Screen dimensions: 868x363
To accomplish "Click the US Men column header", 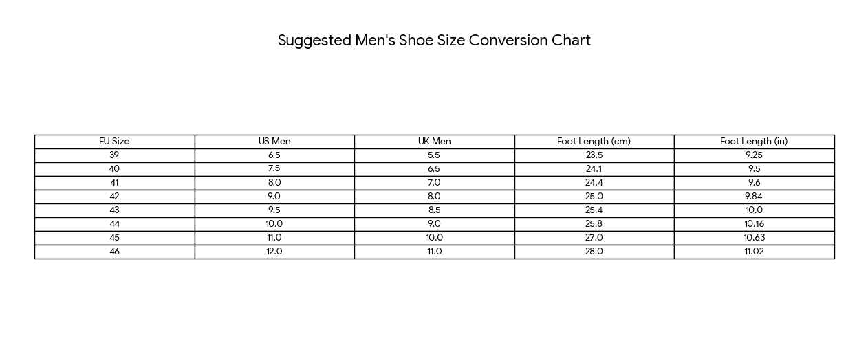I will pyautogui.click(x=274, y=142).
